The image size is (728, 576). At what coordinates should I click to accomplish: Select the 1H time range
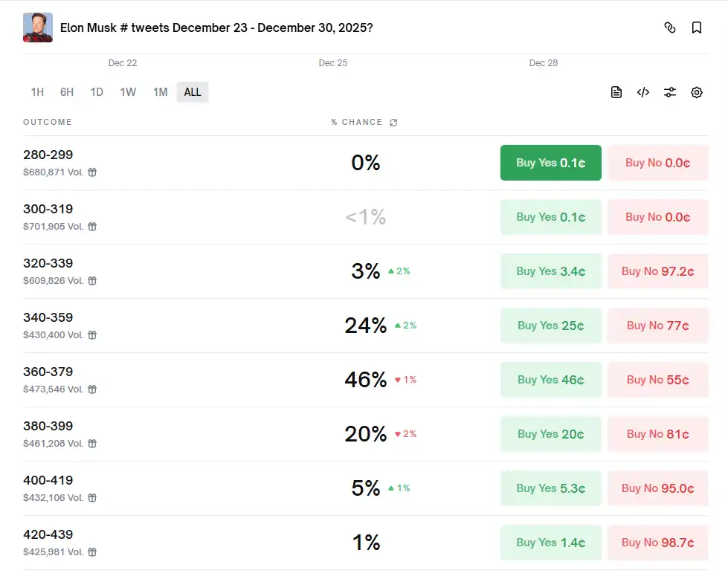click(37, 92)
